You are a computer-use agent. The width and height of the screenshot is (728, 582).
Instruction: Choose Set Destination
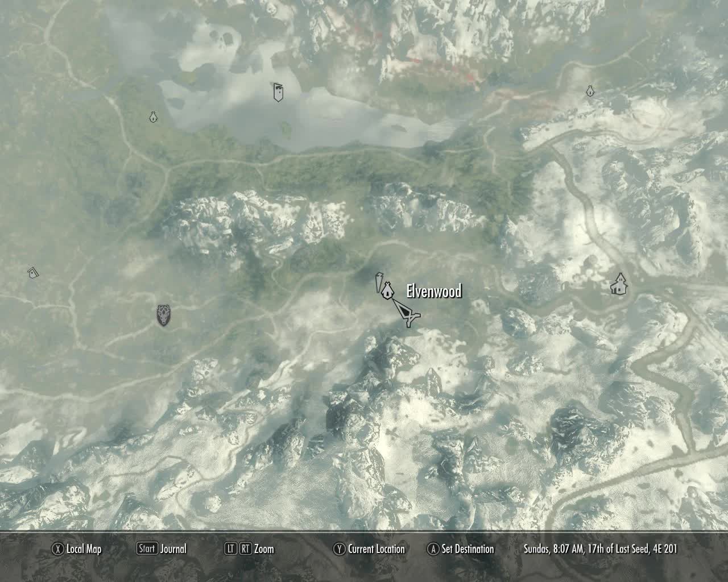[468, 549]
